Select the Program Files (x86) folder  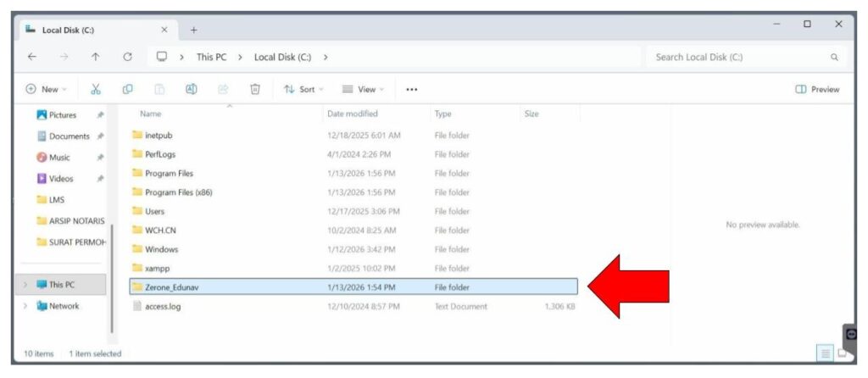(x=178, y=192)
